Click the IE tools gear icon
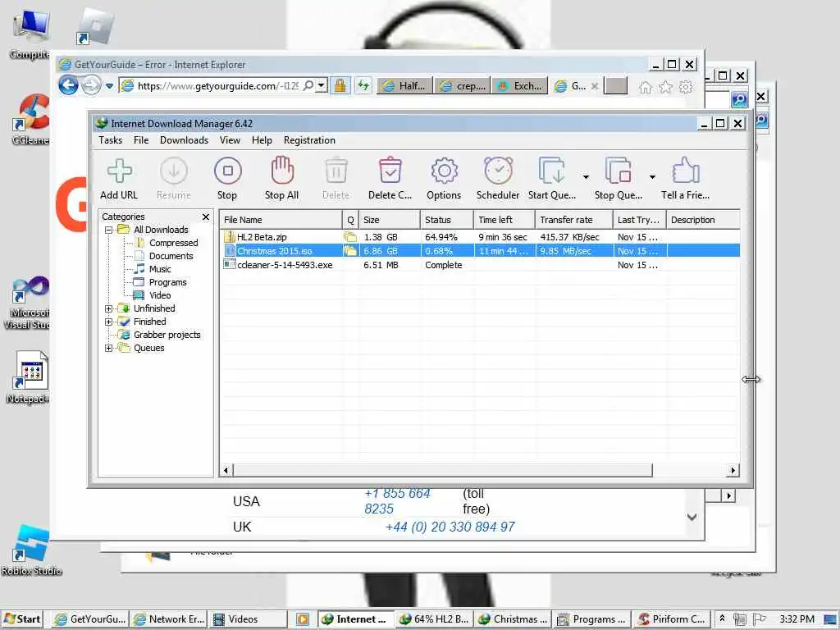 click(x=687, y=87)
